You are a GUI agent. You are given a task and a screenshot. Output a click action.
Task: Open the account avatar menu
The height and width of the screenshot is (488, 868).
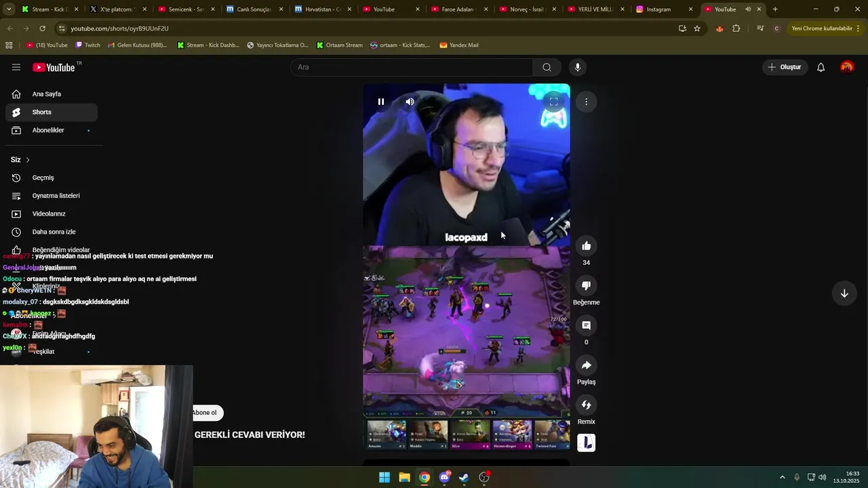click(x=847, y=67)
